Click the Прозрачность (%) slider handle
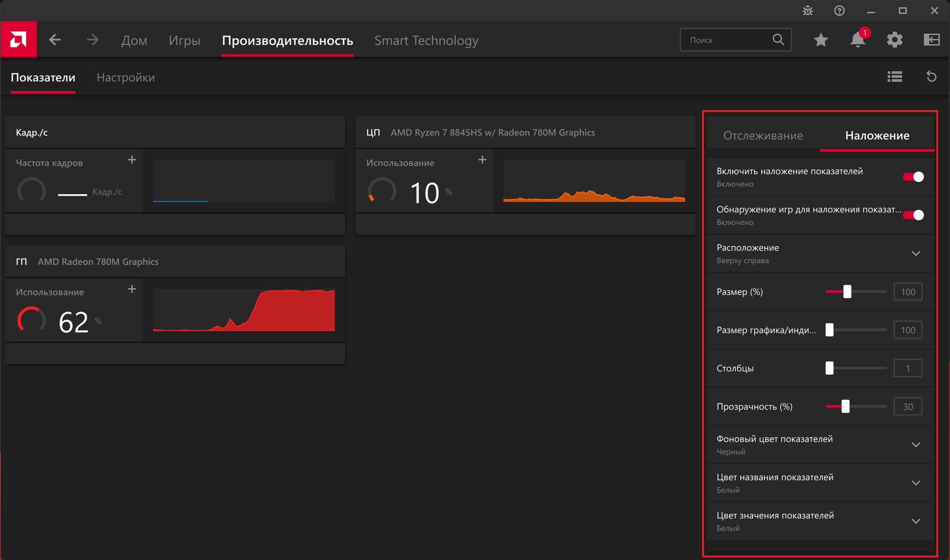The image size is (950, 560). tap(845, 406)
